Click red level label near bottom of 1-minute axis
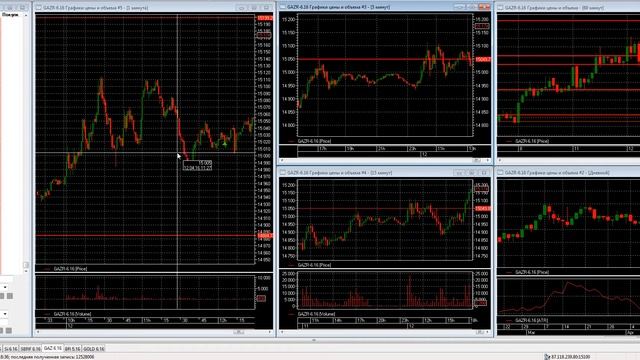This screenshot has width=640, height=360. point(264,236)
